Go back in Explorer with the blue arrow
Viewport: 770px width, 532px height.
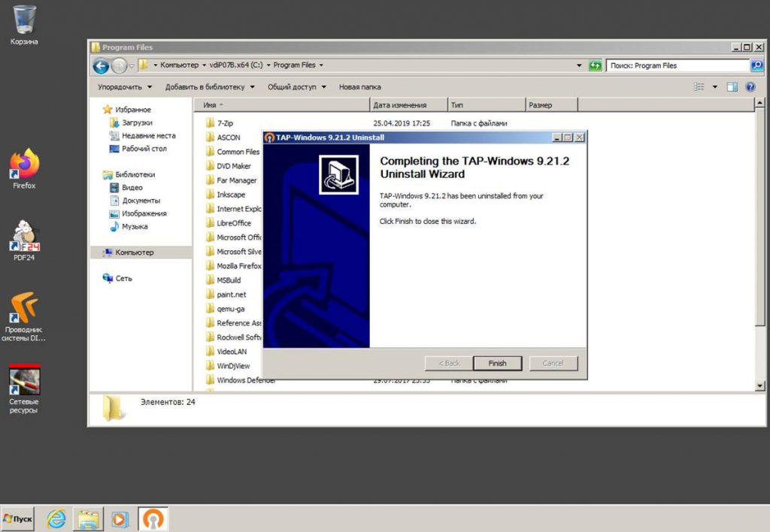[102, 65]
